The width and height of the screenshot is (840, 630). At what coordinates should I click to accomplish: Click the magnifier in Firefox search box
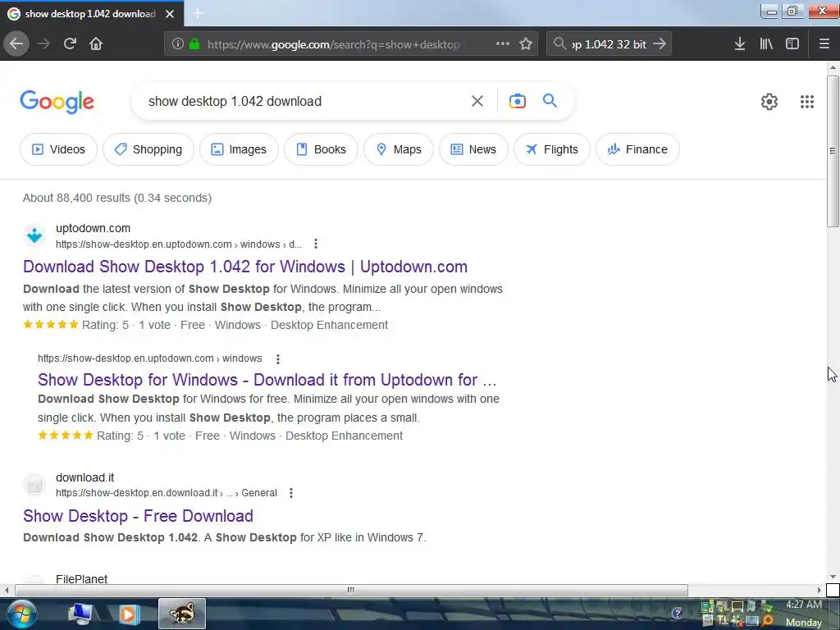point(559,44)
